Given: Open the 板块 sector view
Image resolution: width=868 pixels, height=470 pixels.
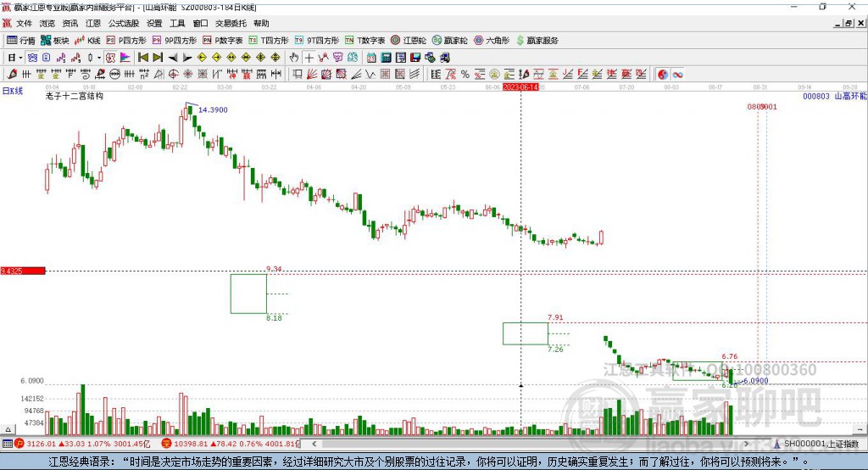Looking at the screenshot, I should (x=54, y=41).
